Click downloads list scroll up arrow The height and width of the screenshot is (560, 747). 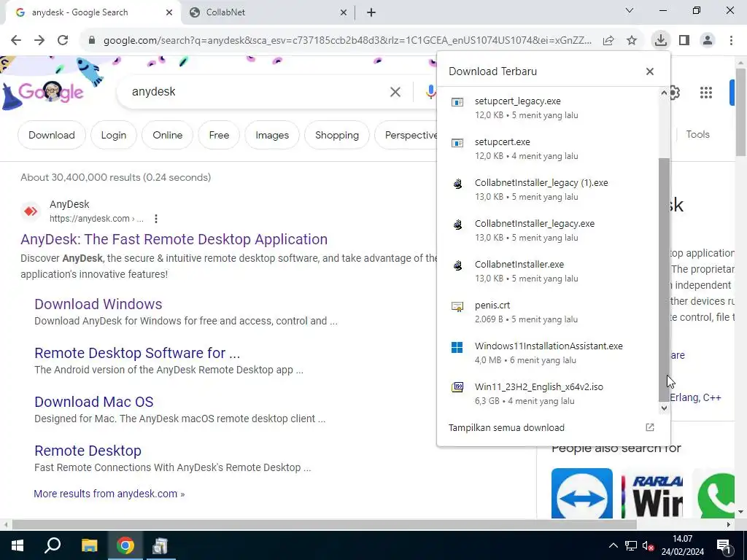tap(664, 93)
